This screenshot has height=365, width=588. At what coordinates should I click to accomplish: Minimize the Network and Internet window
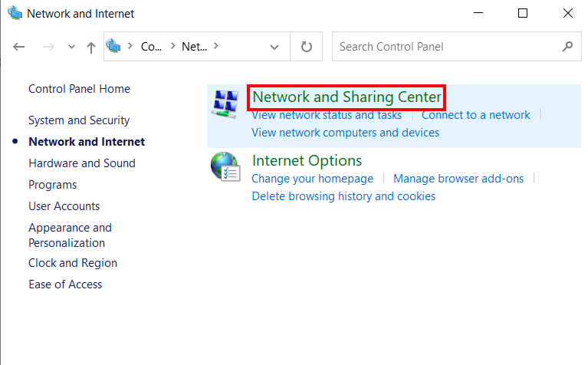click(478, 13)
